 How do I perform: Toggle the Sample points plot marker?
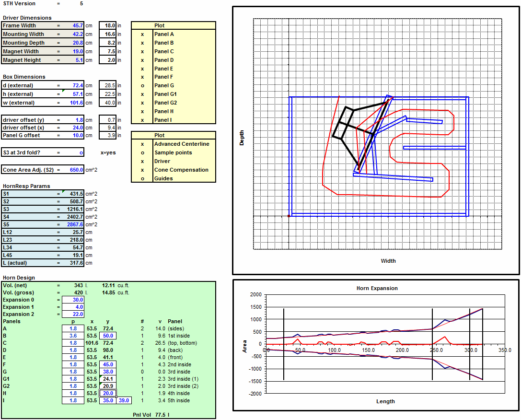click(x=142, y=152)
